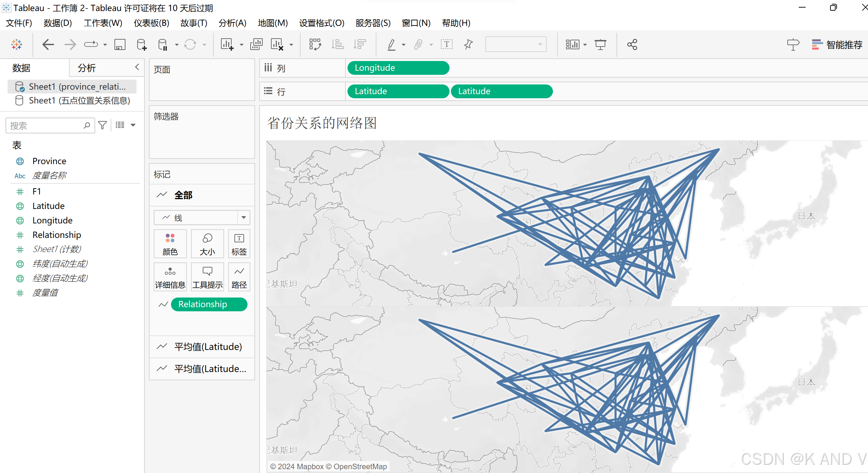
Task: Toggle the Fix axes pin icon
Action: 468,44
